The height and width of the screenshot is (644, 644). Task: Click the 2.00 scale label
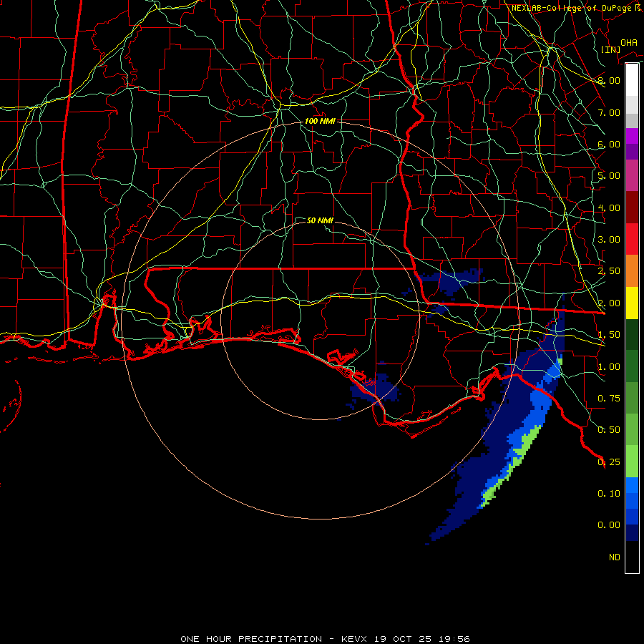tap(609, 303)
